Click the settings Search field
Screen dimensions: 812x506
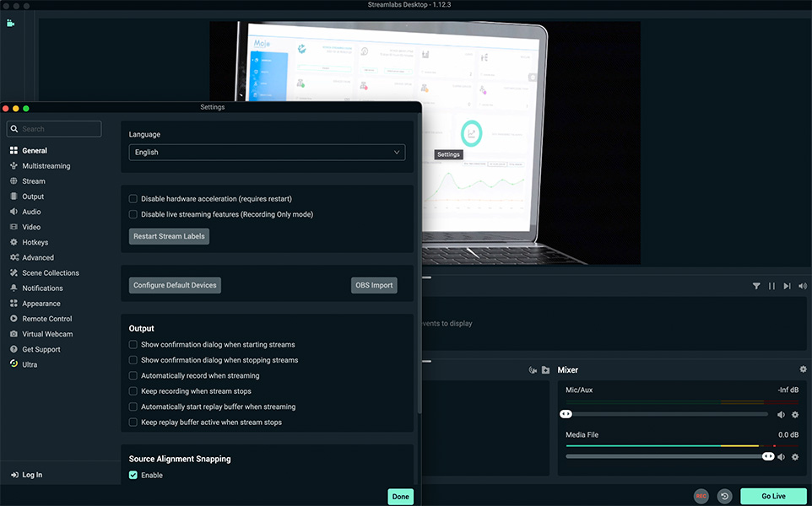53,128
